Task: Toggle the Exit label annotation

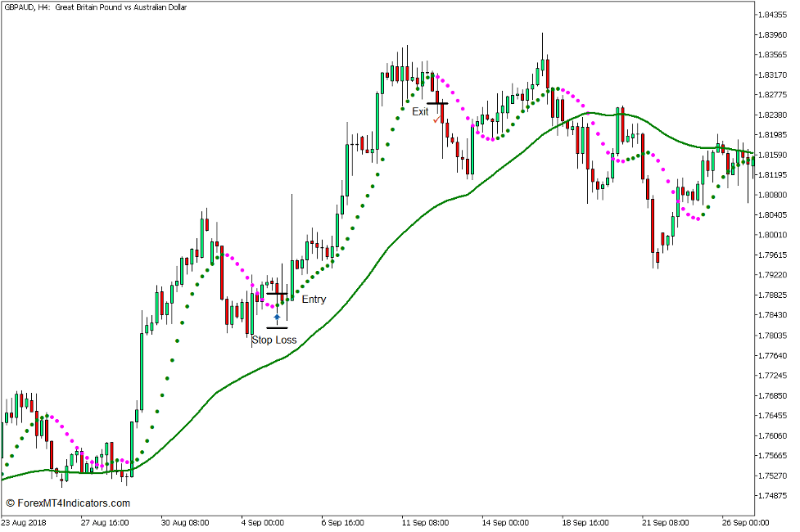Action: point(420,111)
